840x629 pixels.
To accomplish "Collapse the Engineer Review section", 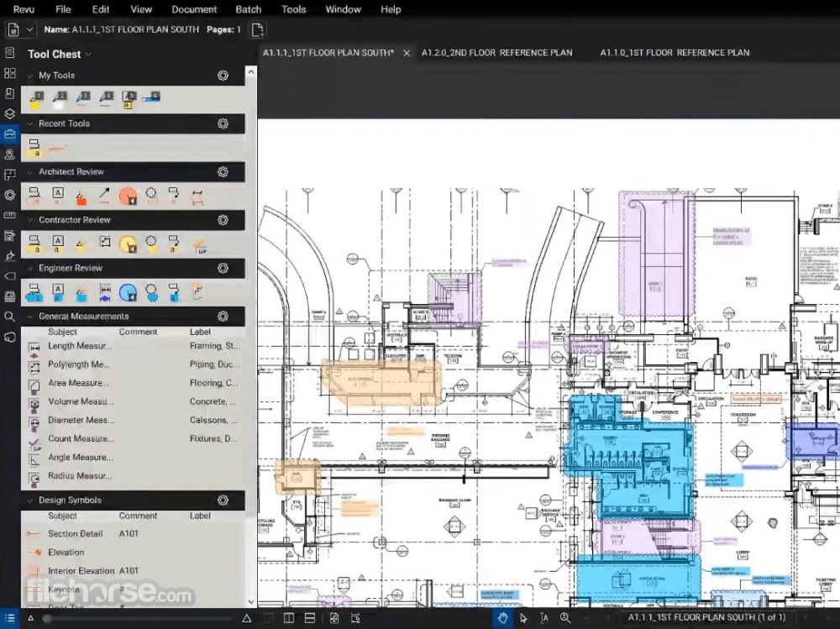I will pos(30,269).
